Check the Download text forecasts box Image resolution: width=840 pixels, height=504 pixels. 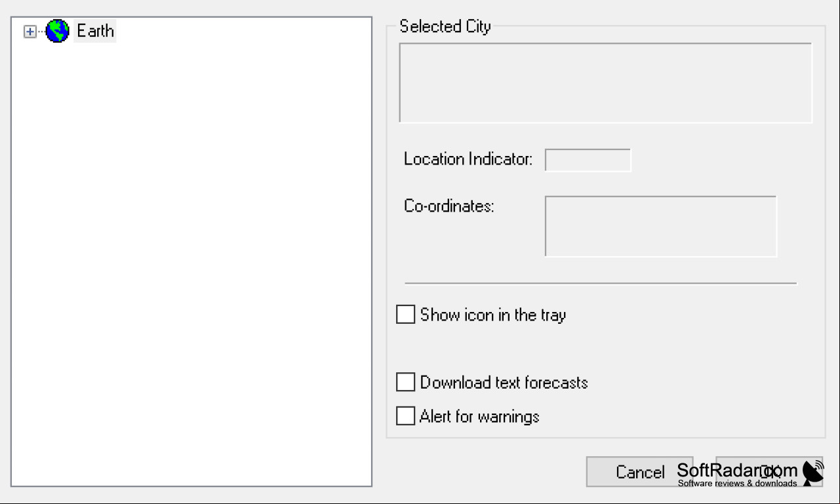tap(406, 382)
